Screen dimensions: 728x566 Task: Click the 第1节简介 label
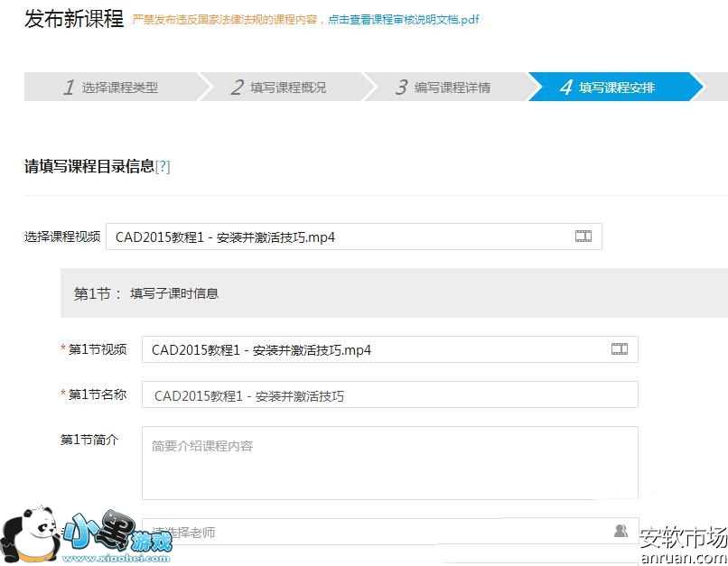pyautogui.click(x=89, y=440)
